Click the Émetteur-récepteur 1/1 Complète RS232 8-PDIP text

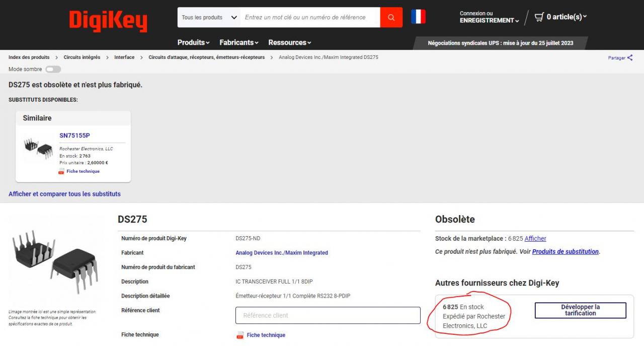pyautogui.click(x=293, y=296)
